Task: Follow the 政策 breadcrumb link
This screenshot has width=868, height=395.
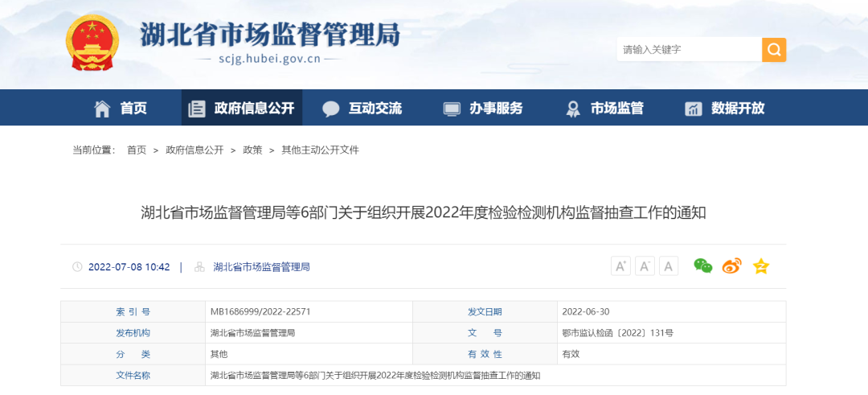Action: tap(252, 150)
